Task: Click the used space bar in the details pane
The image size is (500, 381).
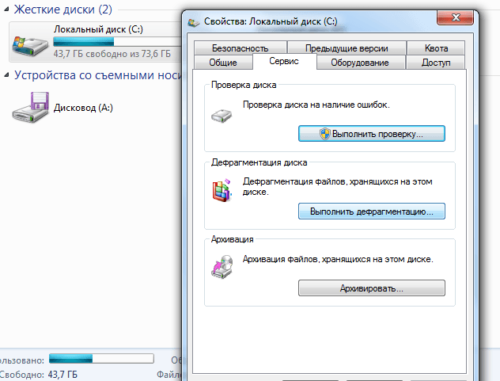Action: (x=101, y=359)
